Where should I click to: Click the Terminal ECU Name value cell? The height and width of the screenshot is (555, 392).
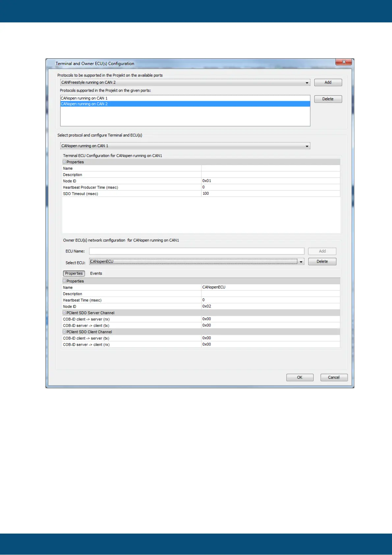[270, 168]
